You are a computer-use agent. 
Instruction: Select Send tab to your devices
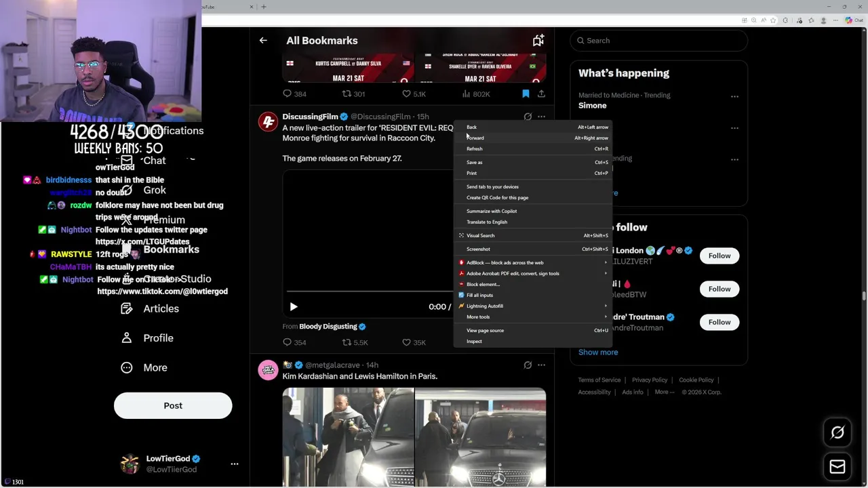(532, 186)
